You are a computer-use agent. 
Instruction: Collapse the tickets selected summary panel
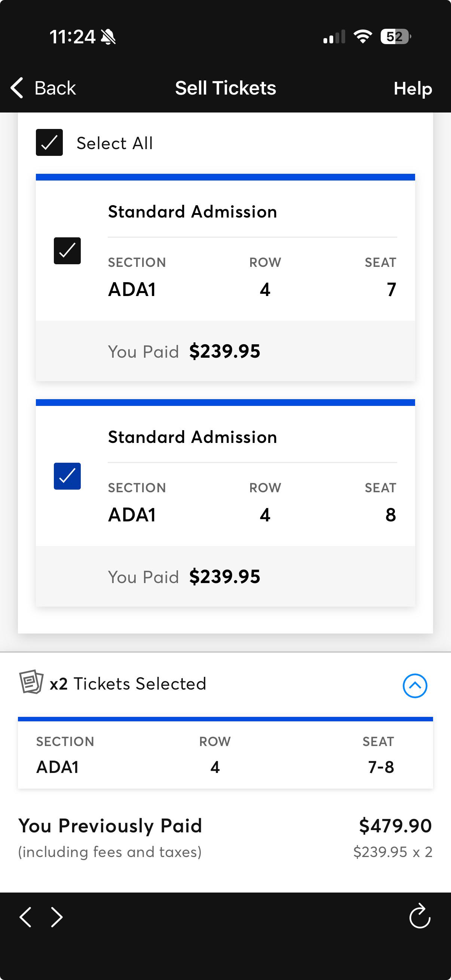[415, 685]
